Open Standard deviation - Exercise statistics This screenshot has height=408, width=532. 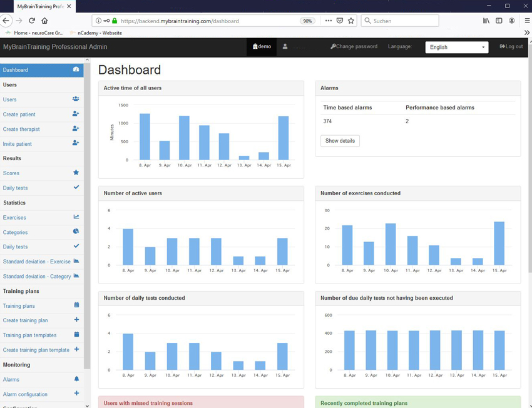pos(36,262)
